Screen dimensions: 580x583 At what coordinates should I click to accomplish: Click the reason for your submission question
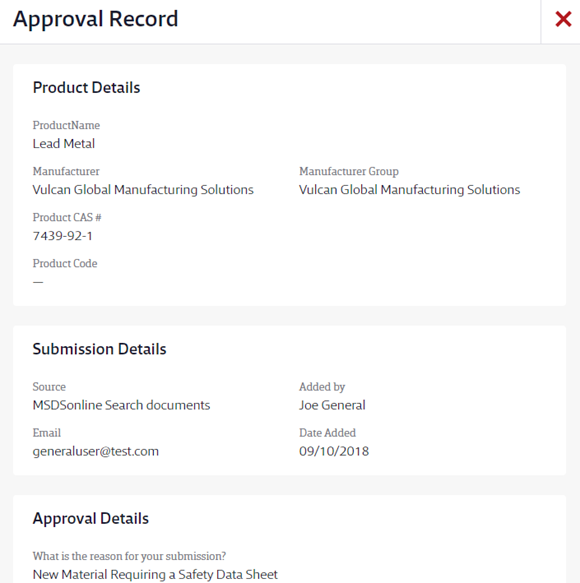click(129, 556)
